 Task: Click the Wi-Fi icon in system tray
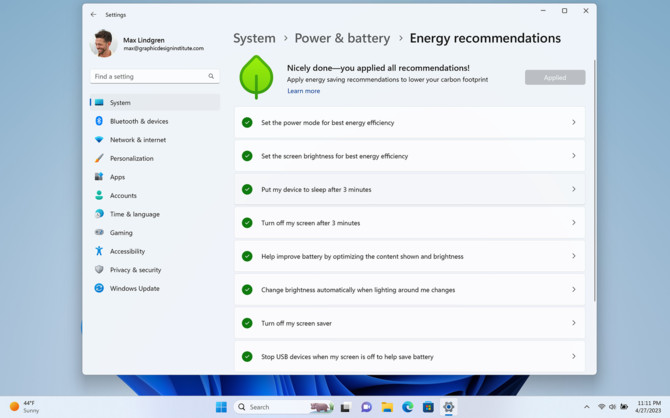pos(602,407)
